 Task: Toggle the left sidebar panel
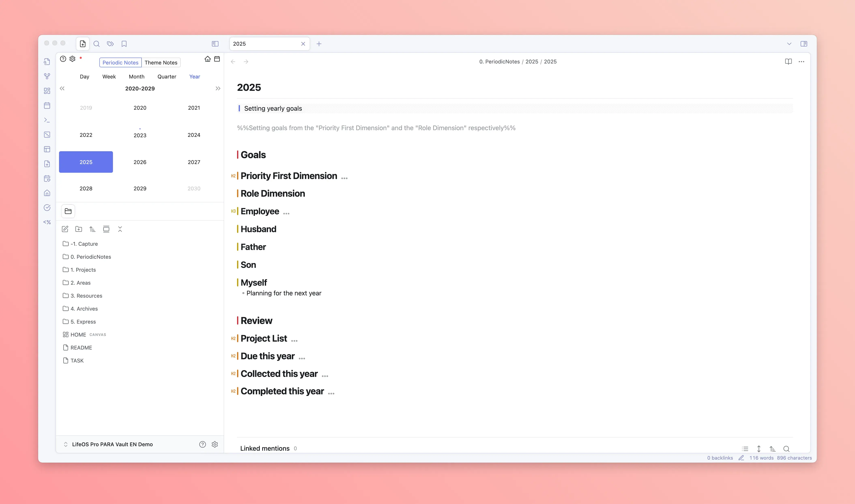(215, 44)
